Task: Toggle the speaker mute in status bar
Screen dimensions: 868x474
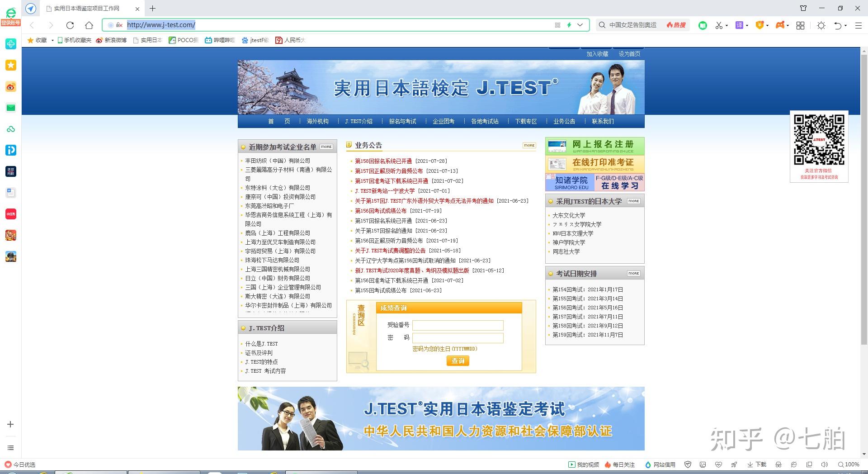Action: 825,464
